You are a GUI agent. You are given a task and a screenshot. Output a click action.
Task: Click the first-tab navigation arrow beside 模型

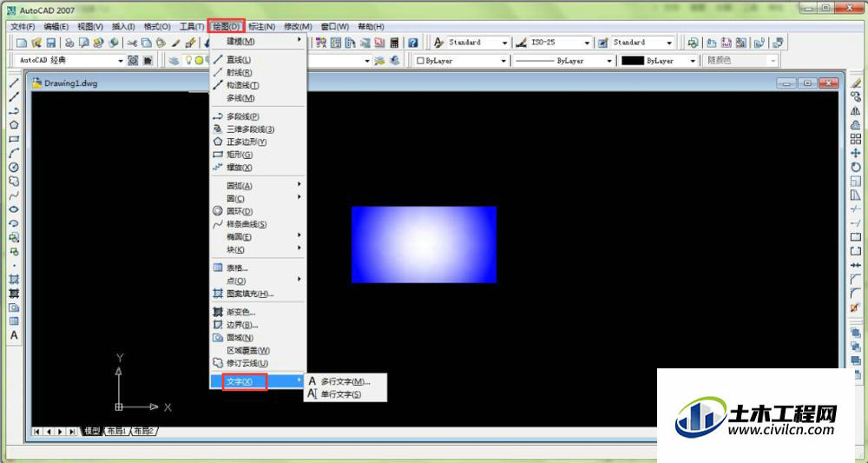pos(36,432)
